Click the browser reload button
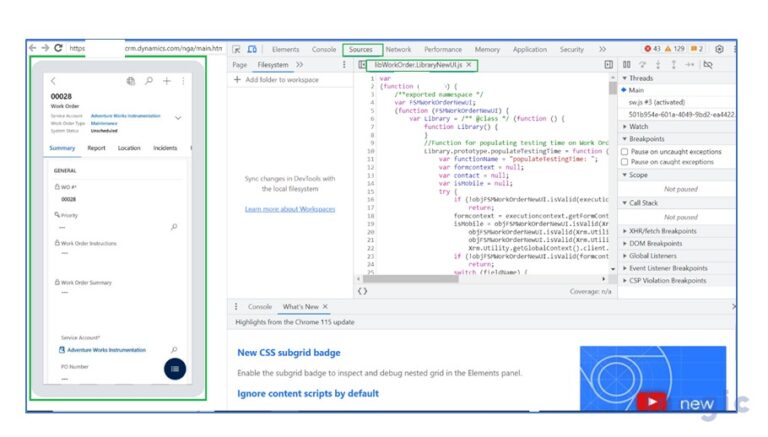Image resolution: width=768 pixels, height=437 pixels. click(58, 48)
